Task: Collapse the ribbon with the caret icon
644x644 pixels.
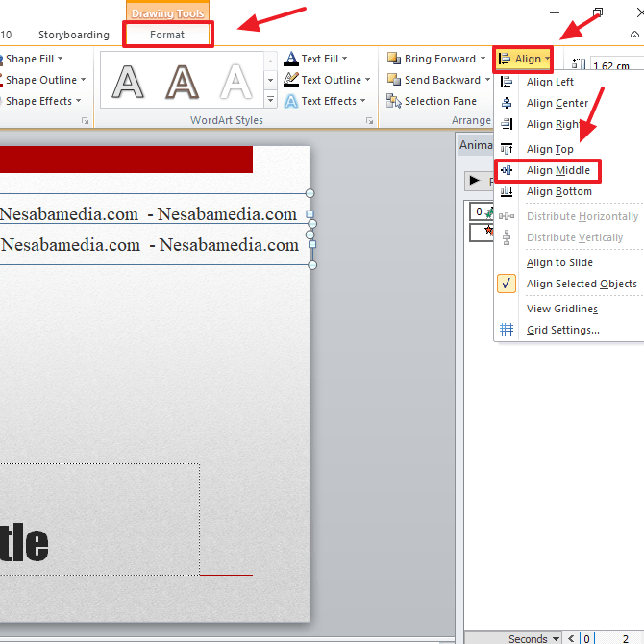Action: (x=635, y=35)
